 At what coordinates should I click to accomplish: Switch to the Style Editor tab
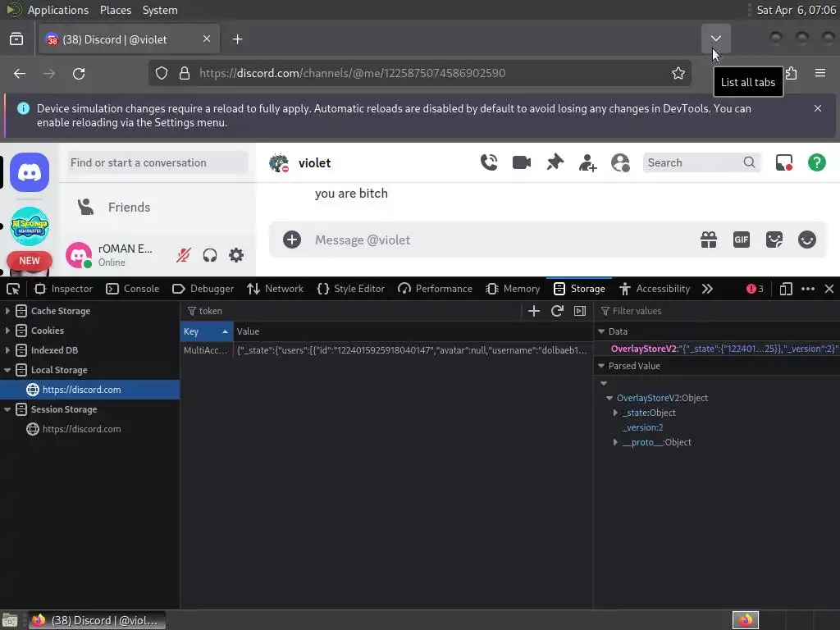tap(351, 289)
